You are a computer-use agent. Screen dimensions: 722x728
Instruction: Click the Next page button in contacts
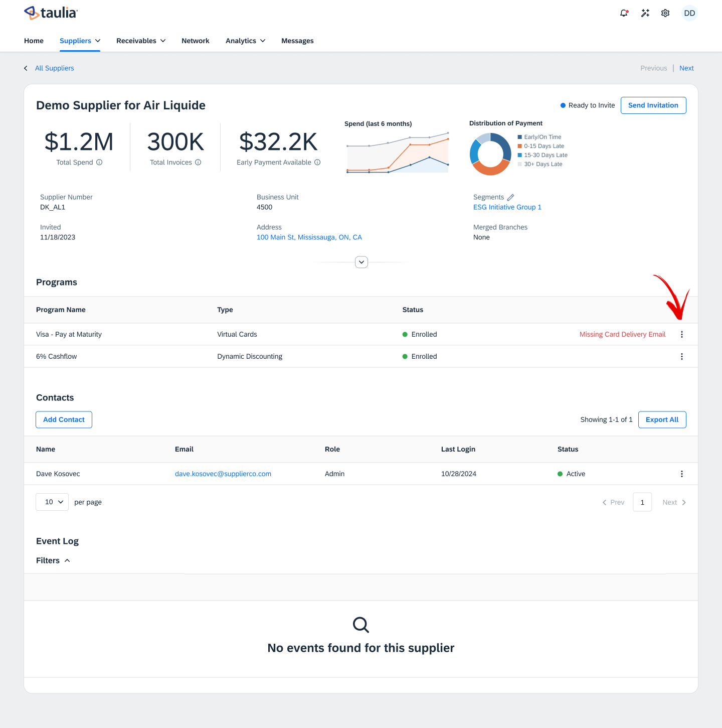point(674,502)
